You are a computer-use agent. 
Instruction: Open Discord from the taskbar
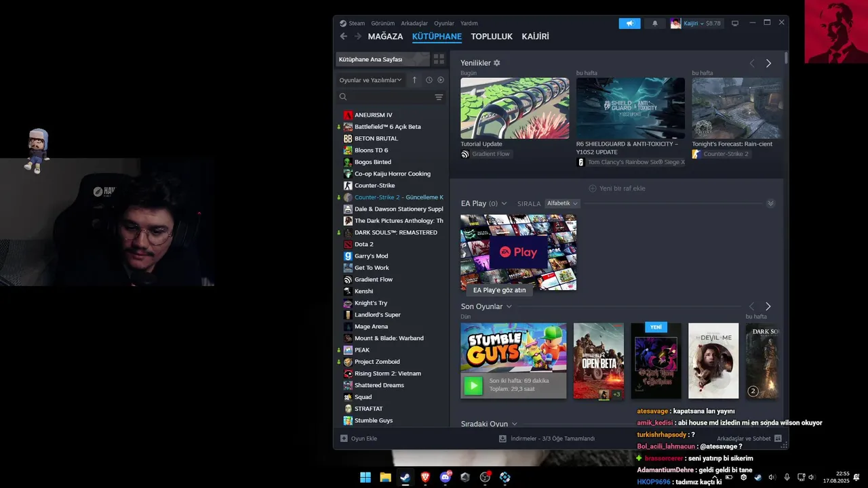pyautogui.click(x=446, y=477)
